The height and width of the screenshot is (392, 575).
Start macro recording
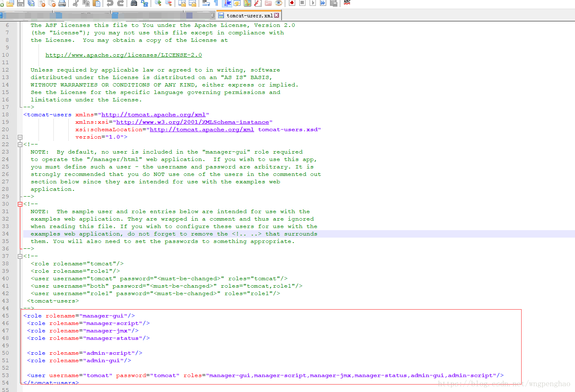(x=292, y=3)
